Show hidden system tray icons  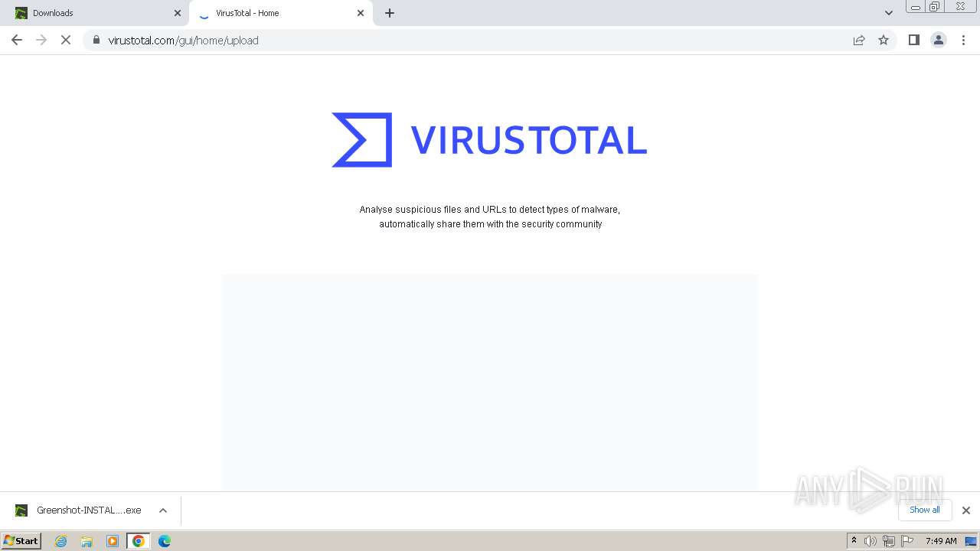pos(854,541)
